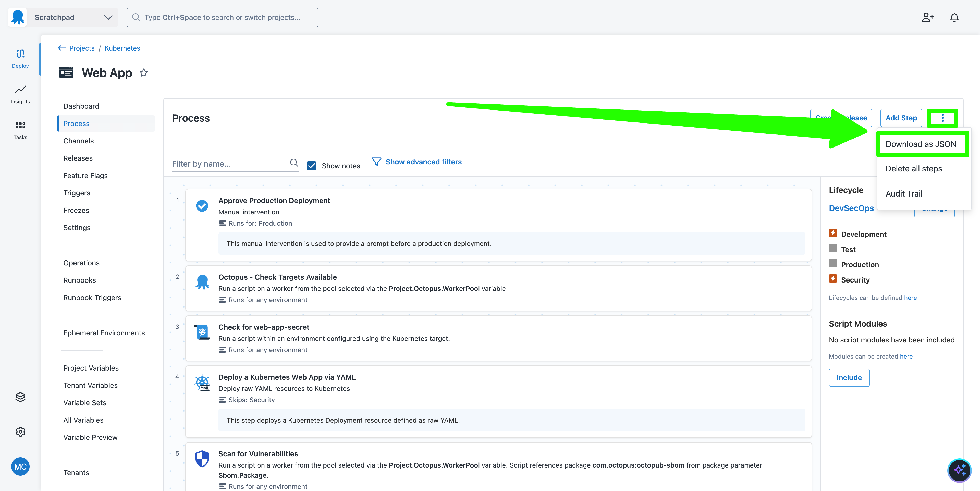Open Variable Sets page

[x=84, y=403]
